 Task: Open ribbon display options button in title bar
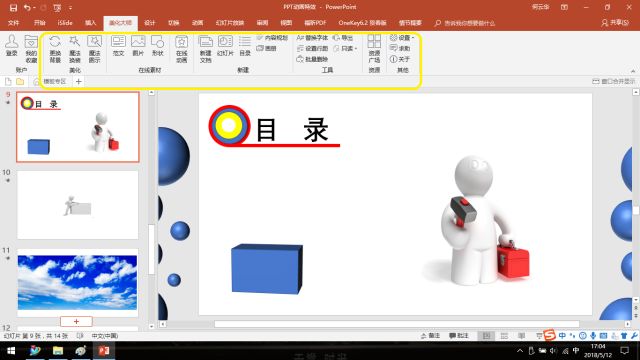(x=564, y=7)
